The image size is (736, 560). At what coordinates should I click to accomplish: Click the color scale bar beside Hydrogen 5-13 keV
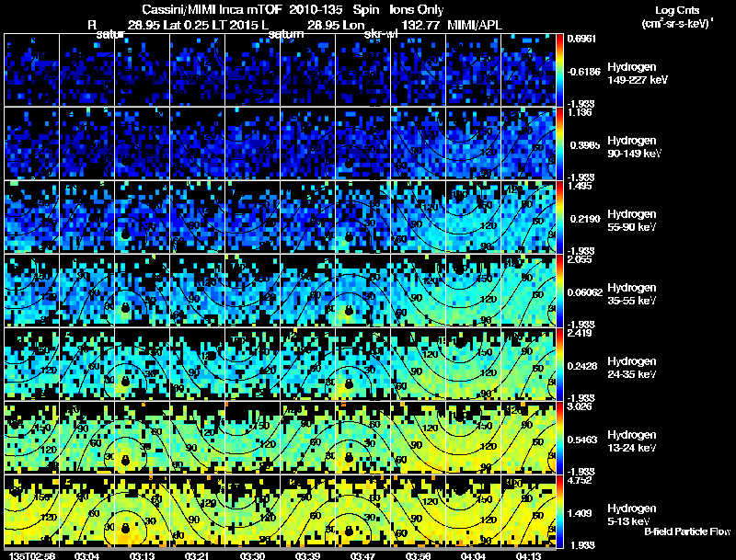click(x=559, y=511)
